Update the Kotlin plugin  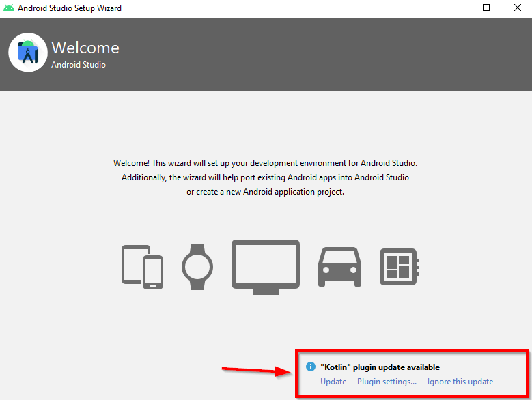pos(333,382)
